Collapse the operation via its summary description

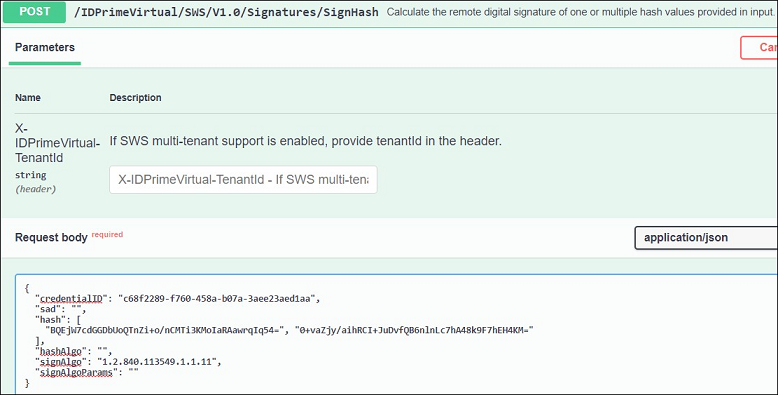click(580, 12)
